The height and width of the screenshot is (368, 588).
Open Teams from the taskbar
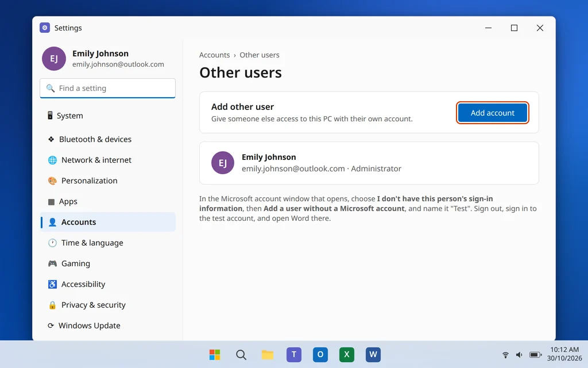tap(294, 354)
